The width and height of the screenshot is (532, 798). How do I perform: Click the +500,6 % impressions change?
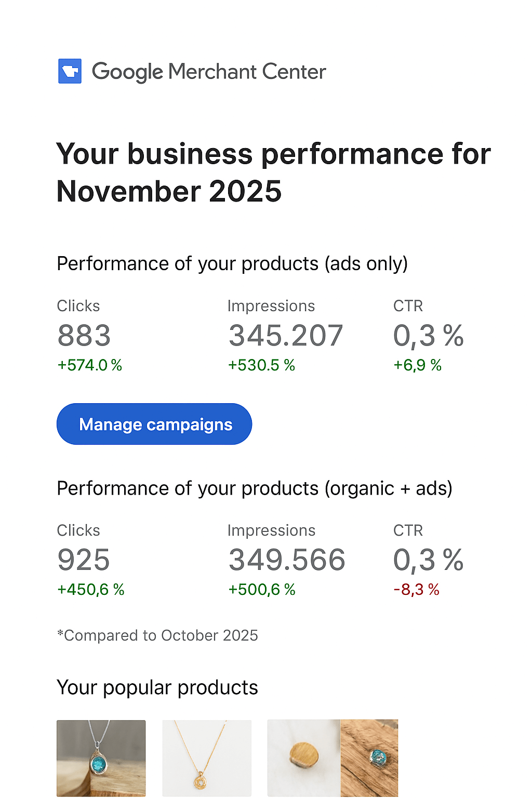[262, 590]
